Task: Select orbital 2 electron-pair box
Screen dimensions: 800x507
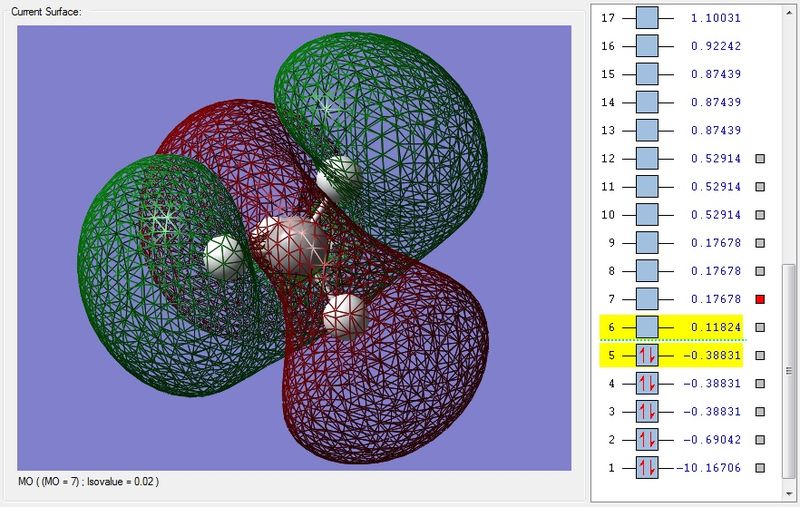Action: coord(647,439)
